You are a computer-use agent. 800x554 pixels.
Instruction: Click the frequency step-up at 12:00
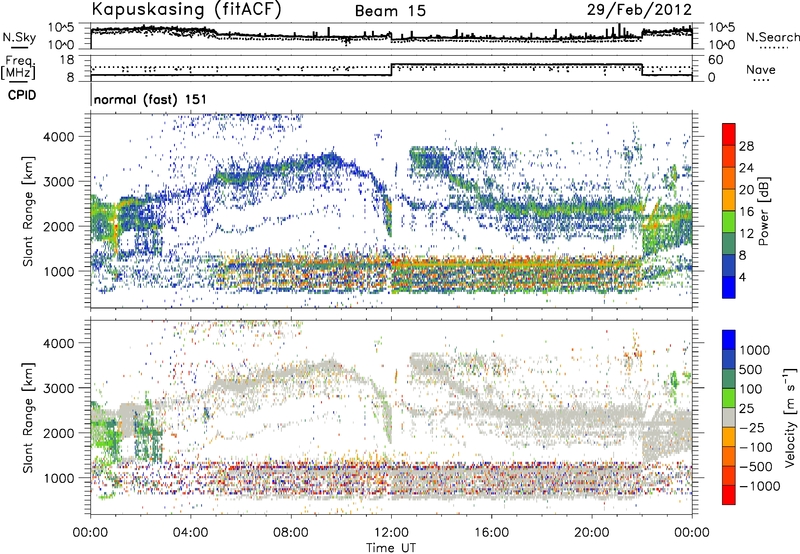tap(391, 70)
